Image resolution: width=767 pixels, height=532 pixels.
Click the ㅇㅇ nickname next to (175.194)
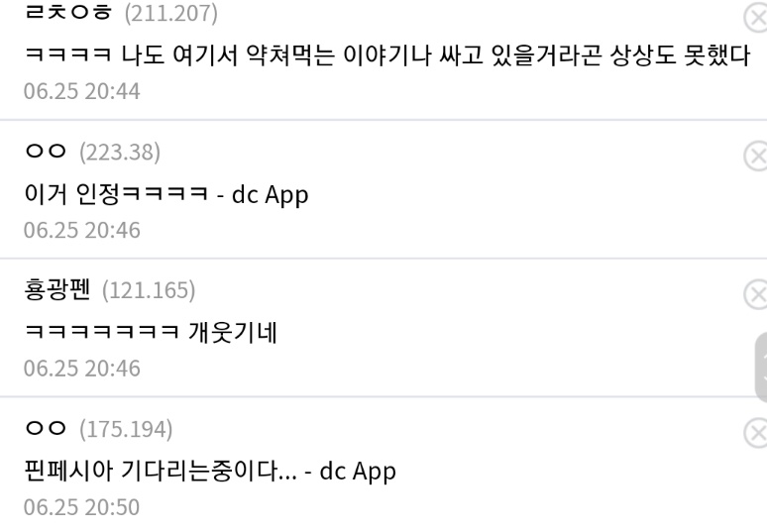coord(46,428)
